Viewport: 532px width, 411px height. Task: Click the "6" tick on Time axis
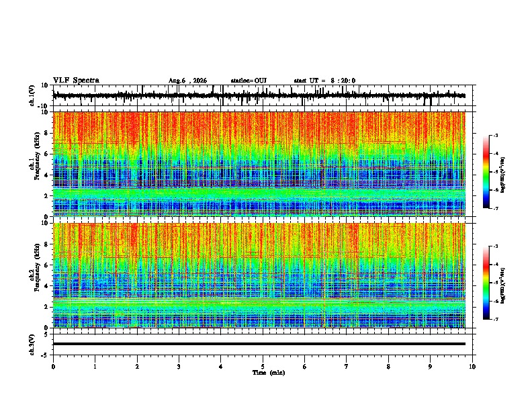(x=305, y=367)
